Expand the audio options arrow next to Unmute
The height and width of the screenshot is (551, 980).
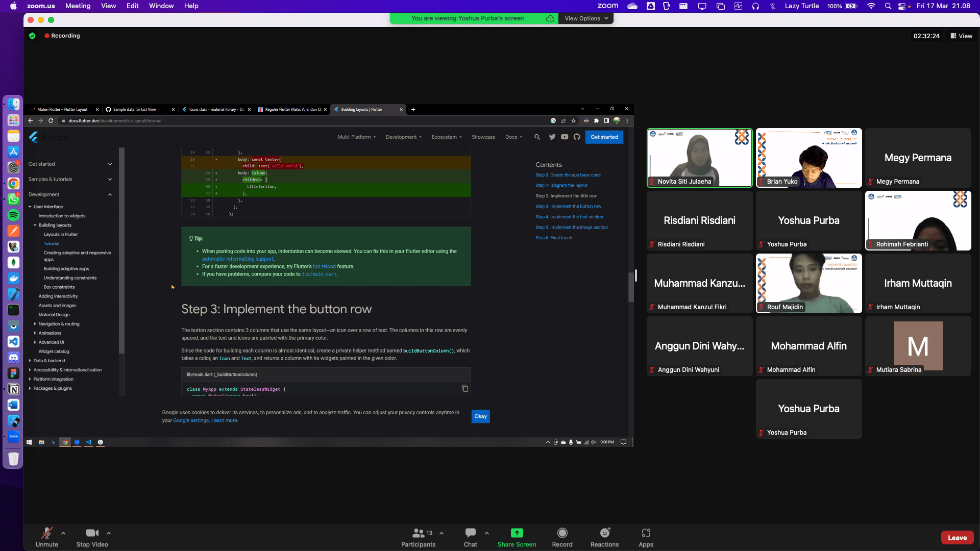pos(63,533)
